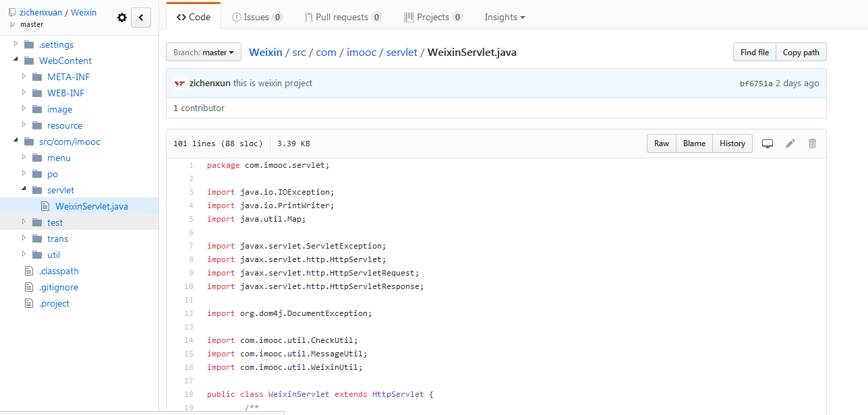868x415 pixels.
Task: Click the menu folder icon
Action: (37, 158)
